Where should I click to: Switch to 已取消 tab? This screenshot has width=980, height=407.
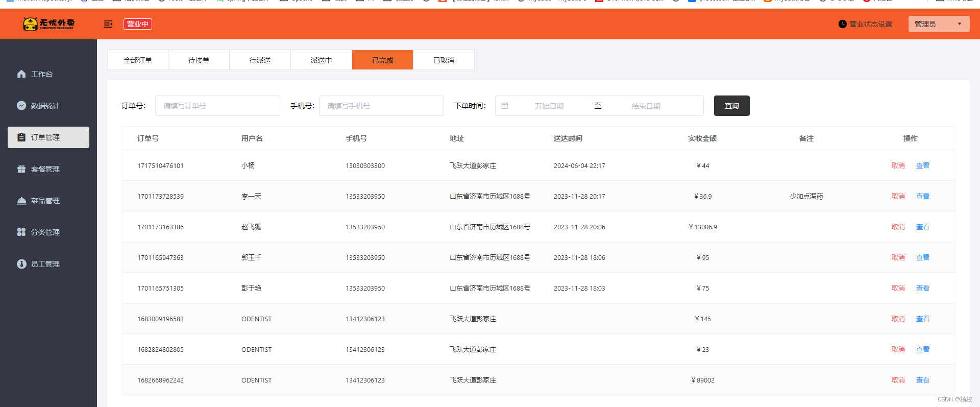pos(444,60)
